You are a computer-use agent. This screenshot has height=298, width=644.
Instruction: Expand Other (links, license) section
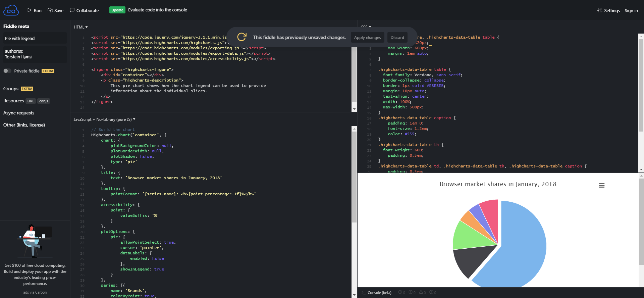click(x=24, y=125)
